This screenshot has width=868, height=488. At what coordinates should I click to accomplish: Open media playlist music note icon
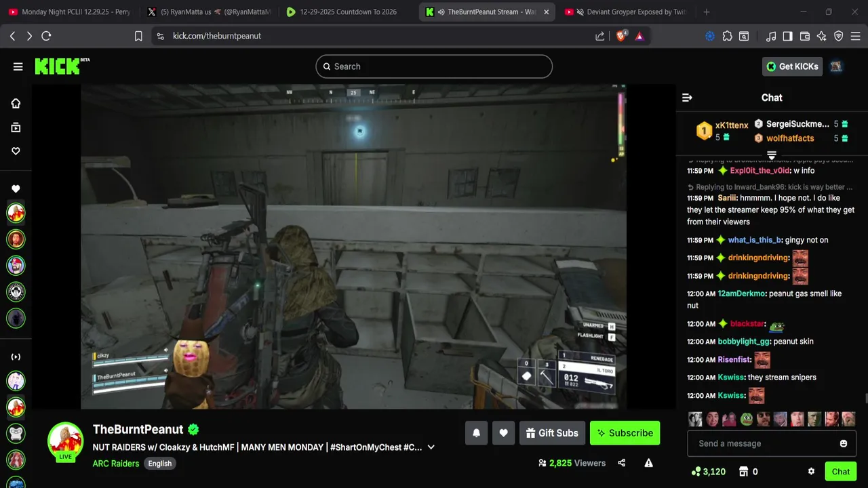point(771,36)
